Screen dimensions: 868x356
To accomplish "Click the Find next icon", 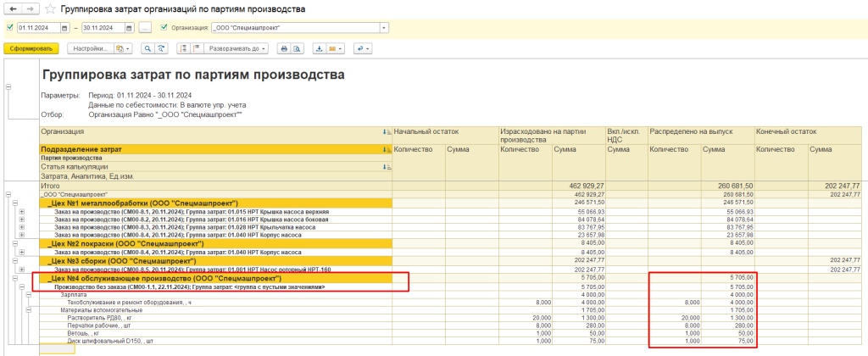I will click(161, 48).
